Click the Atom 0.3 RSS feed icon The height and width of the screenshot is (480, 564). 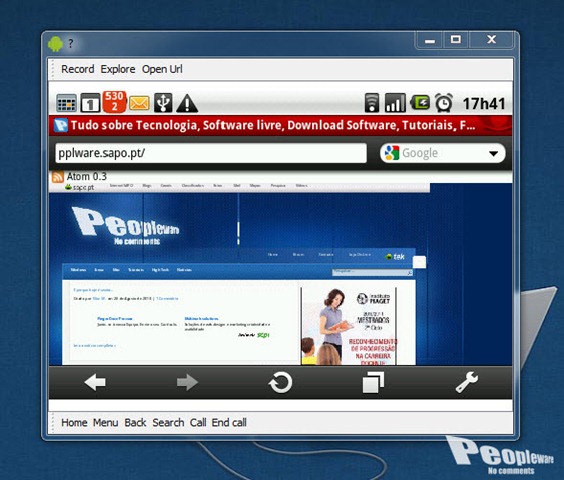(x=58, y=177)
